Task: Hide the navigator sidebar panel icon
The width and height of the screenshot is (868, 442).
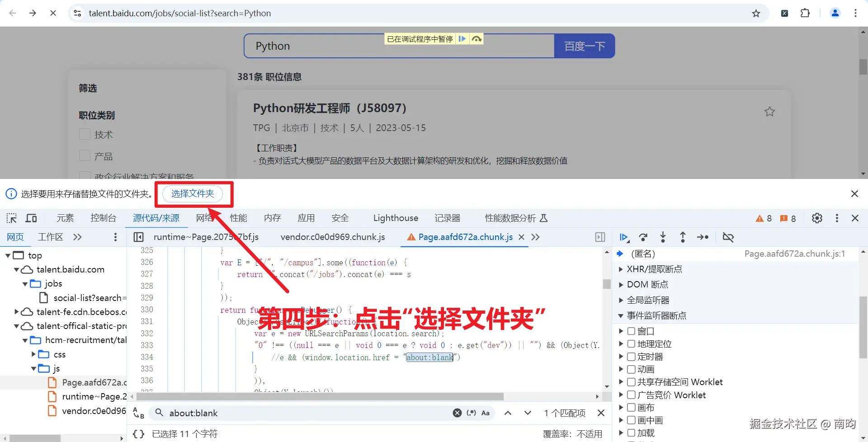Action: point(138,237)
